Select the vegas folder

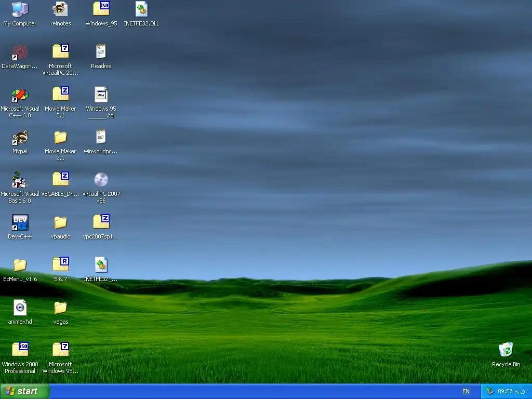pos(60,308)
